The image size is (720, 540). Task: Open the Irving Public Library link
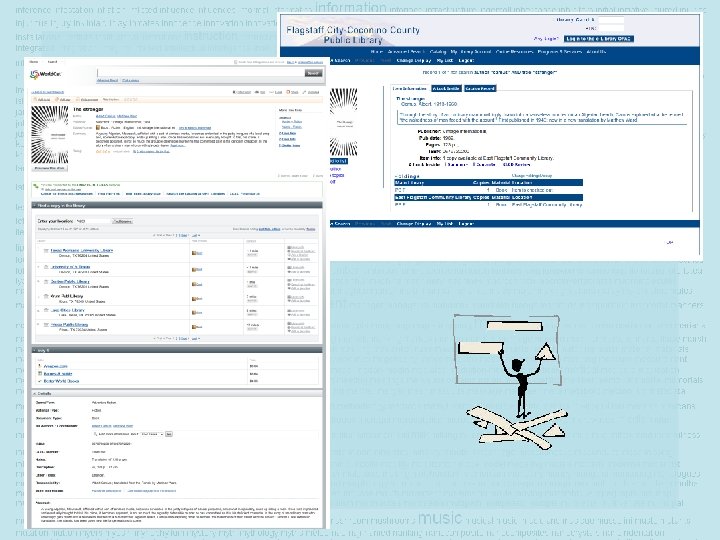tap(69, 325)
